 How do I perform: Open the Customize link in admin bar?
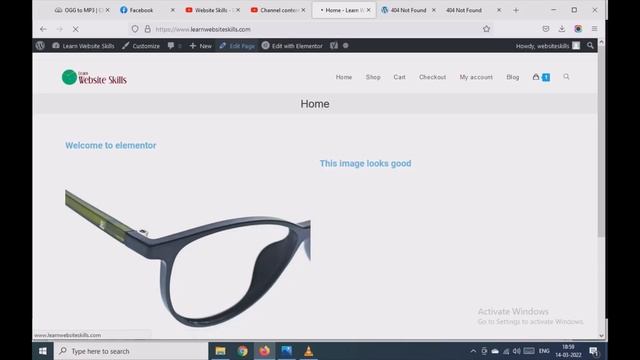point(141,46)
